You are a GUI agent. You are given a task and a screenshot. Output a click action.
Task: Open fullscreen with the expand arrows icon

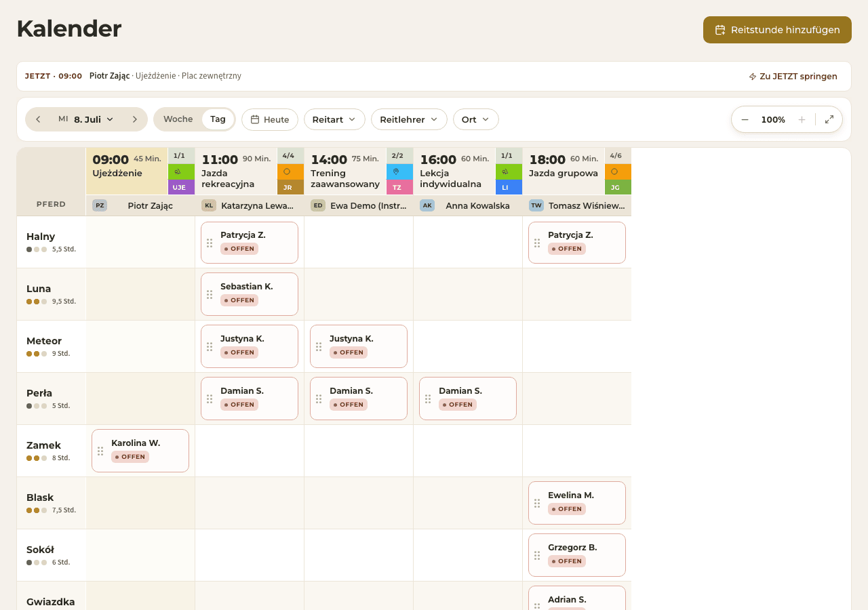829,119
